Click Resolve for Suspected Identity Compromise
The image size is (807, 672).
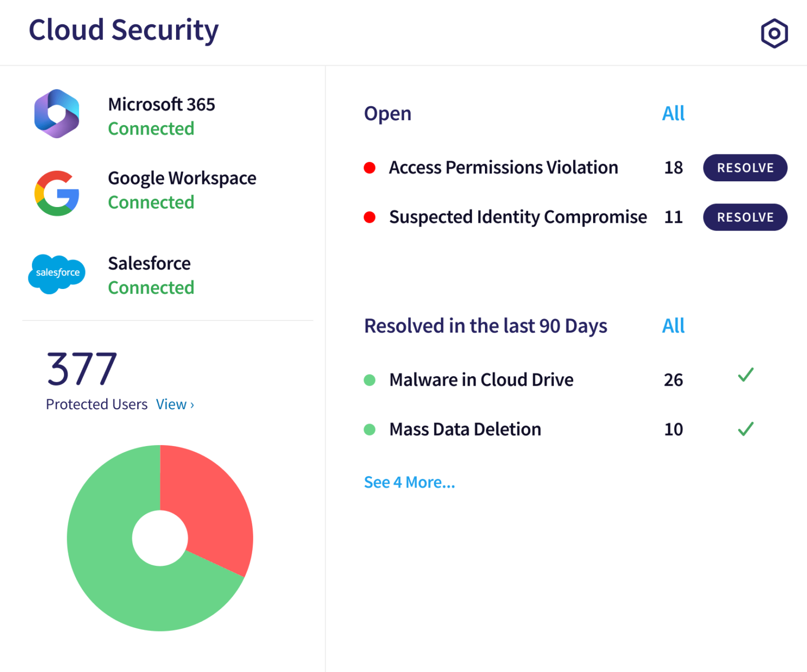click(x=745, y=217)
